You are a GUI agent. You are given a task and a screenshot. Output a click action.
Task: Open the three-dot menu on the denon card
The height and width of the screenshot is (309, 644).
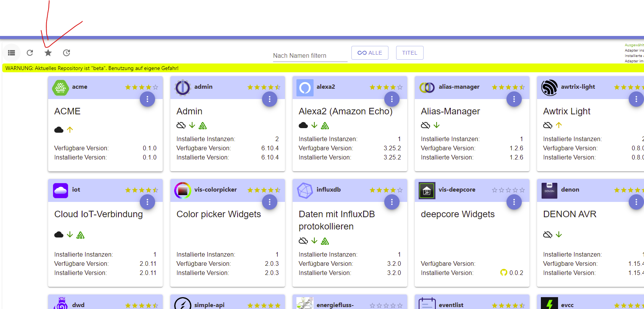pyautogui.click(x=636, y=202)
